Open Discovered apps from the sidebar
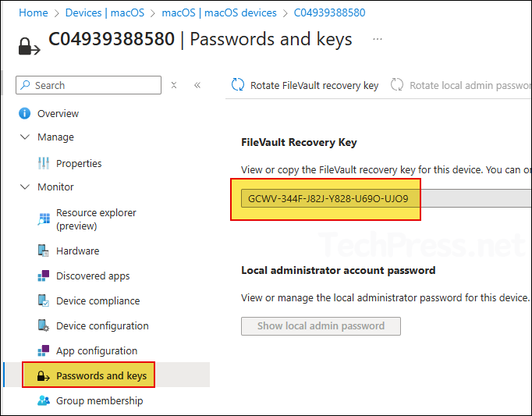The image size is (532, 416). click(93, 276)
